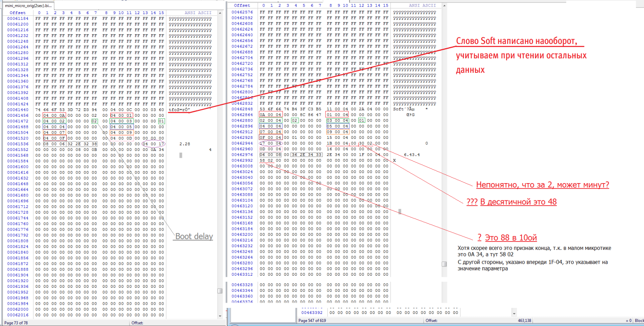Viewport: 644px width, 326px height.
Task: Select offset row 00463392
Action: coord(312,312)
